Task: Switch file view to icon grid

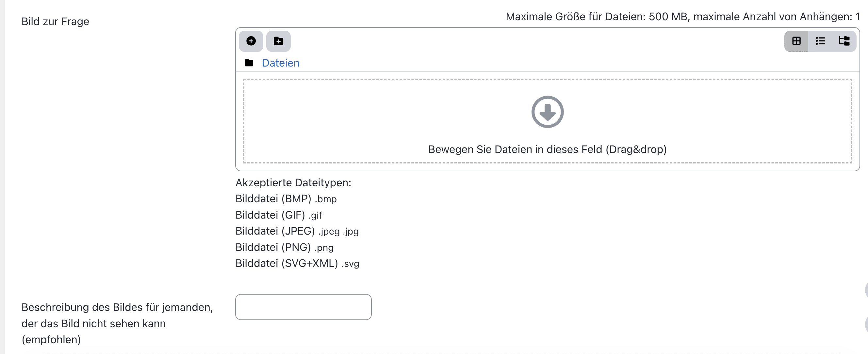Action: (x=796, y=41)
